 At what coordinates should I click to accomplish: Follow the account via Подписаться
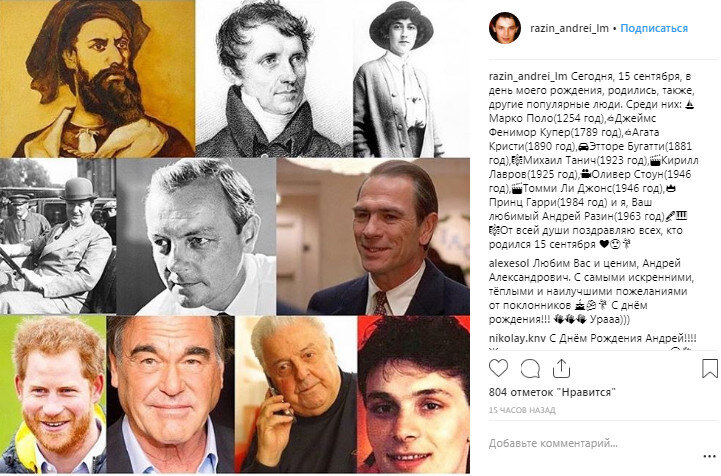click(x=654, y=28)
